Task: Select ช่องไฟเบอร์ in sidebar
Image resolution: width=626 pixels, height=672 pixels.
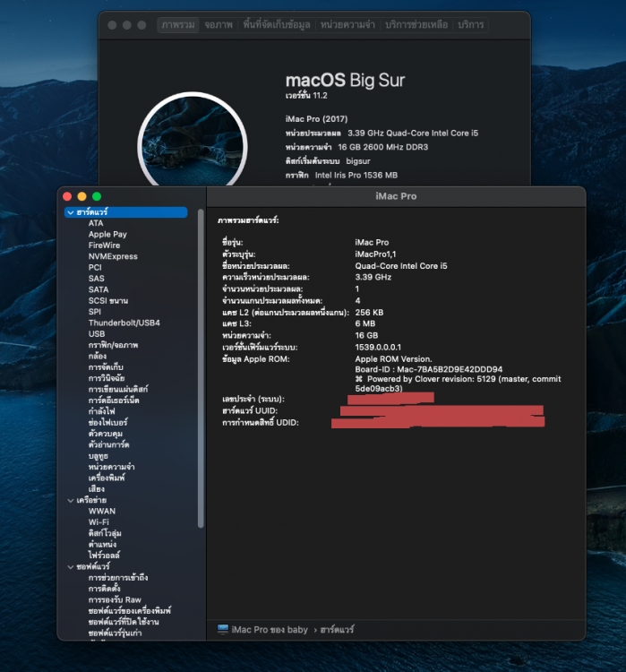Action: 107,423
